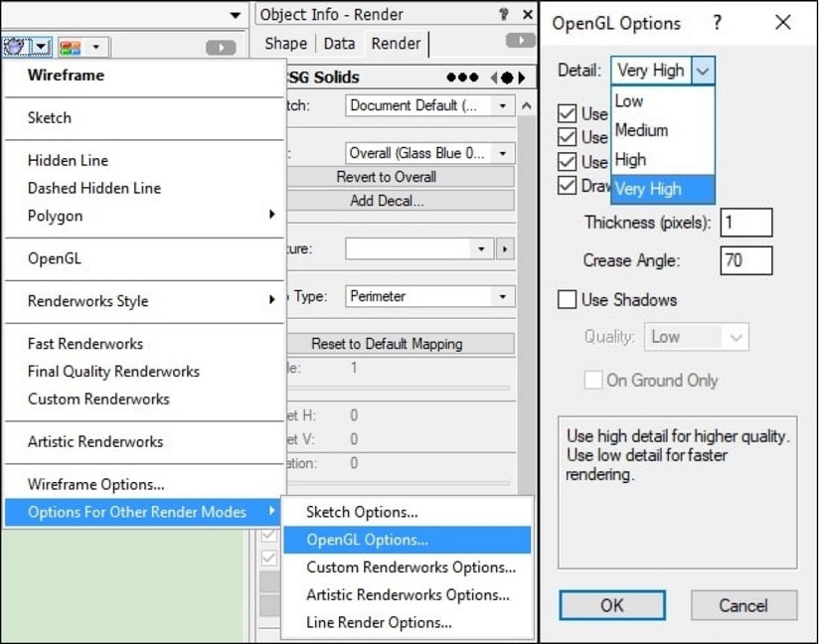Click the Add Decal button
Image resolution: width=820 pixels, height=644 pixels.
click(387, 201)
